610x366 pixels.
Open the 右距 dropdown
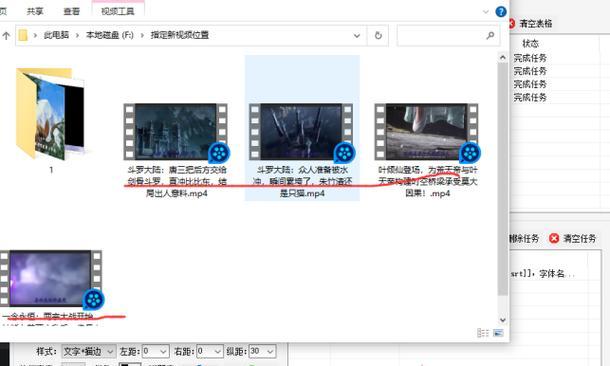point(210,352)
